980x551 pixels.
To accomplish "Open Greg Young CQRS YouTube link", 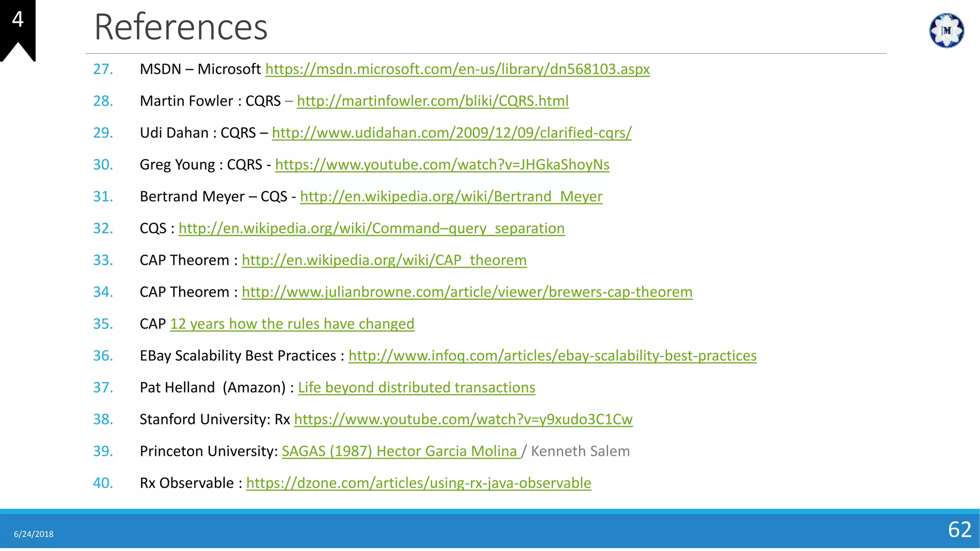I will pos(442,165).
